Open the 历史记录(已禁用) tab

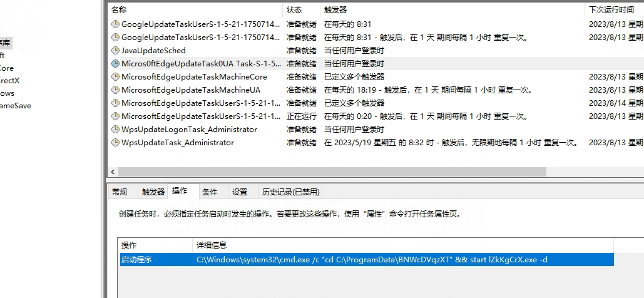pos(290,192)
